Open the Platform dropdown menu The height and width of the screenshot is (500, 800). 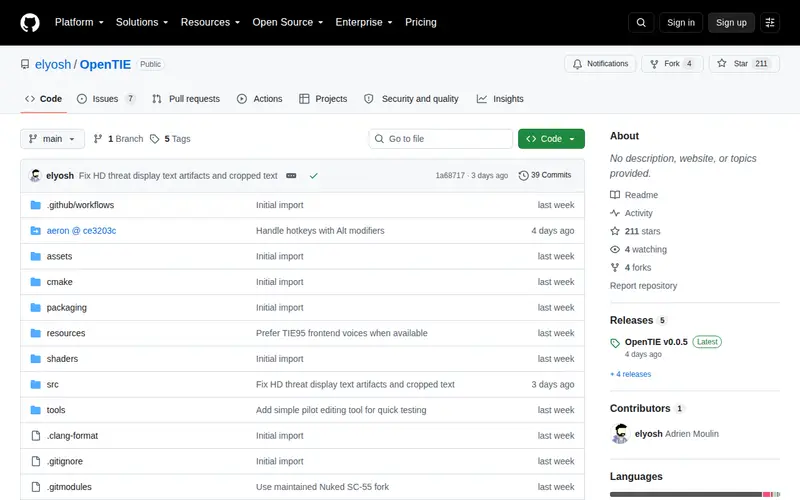tap(79, 22)
